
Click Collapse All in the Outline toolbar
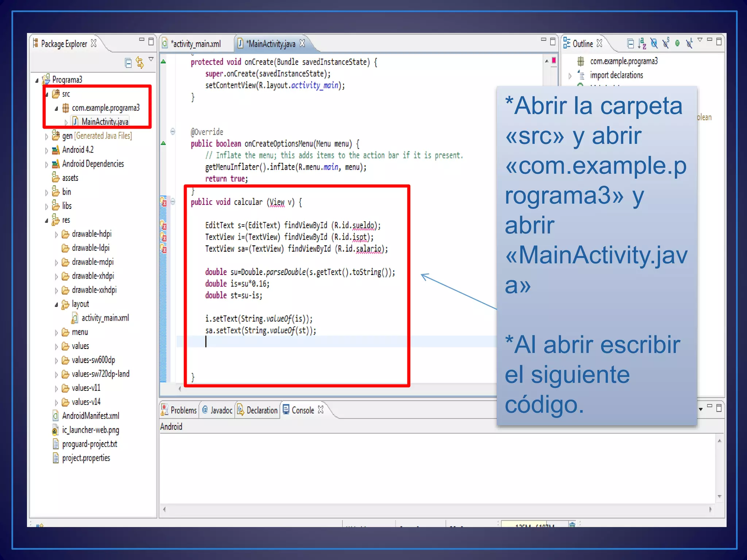[x=630, y=44]
